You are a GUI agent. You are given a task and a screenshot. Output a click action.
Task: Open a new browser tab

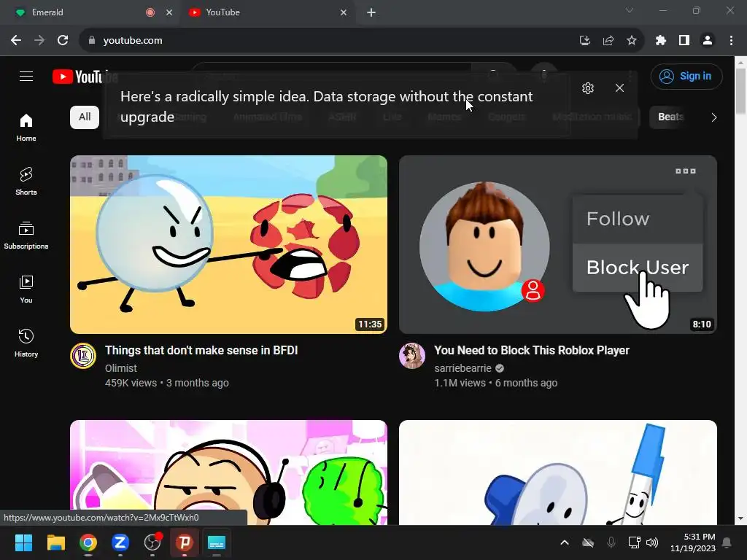coord(371,12)
